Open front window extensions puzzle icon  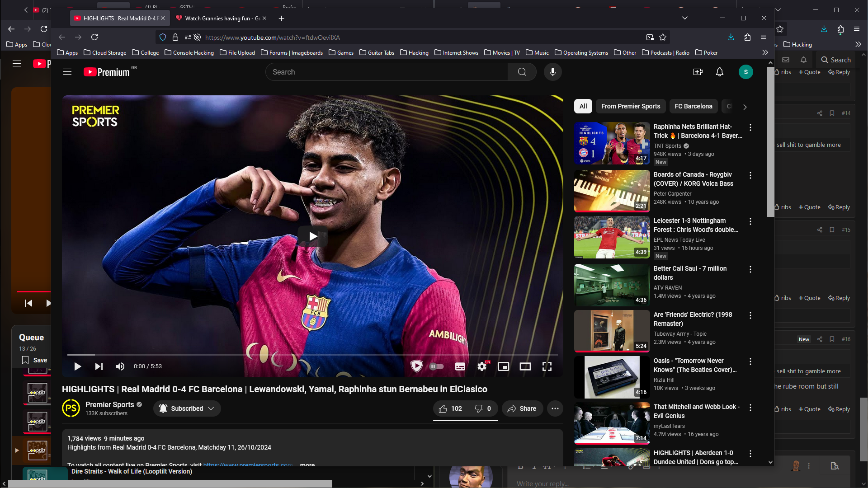click(x=747, y=37)
